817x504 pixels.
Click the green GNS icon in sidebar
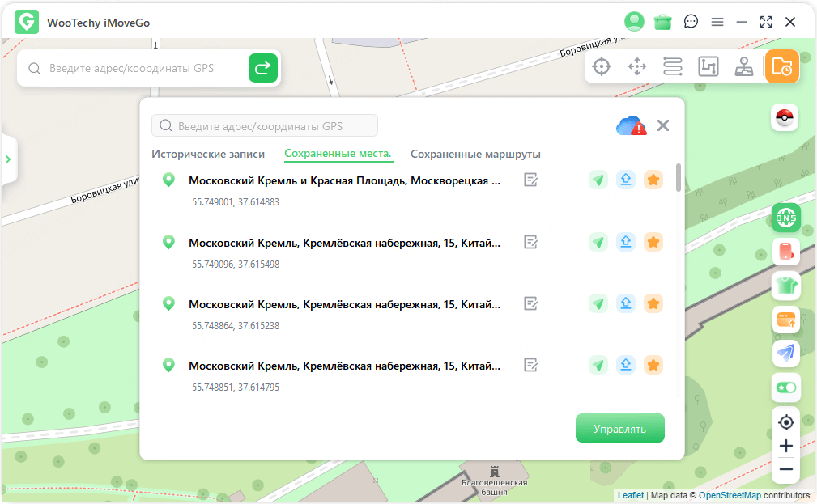(785, 218)
